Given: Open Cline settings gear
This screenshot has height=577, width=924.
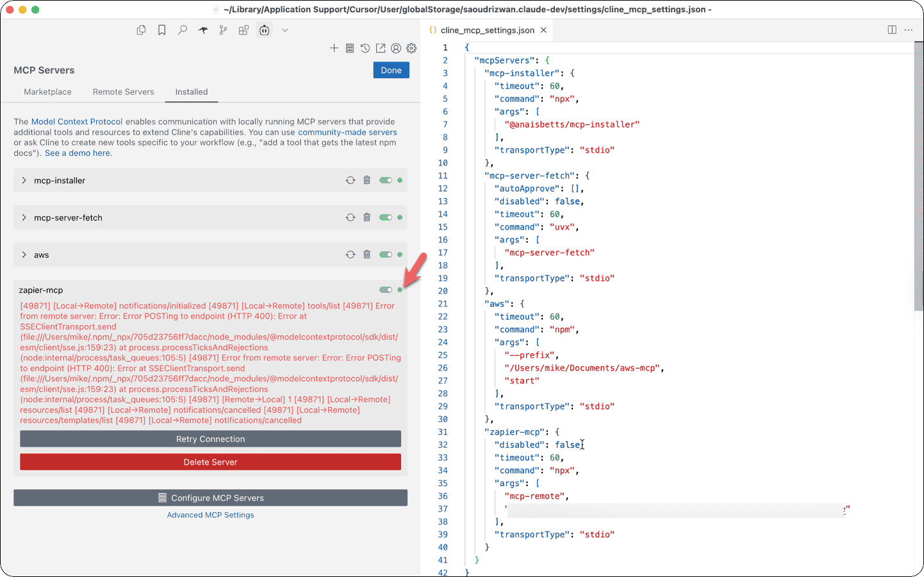Looking at the screenshot, I should point(411,48).
